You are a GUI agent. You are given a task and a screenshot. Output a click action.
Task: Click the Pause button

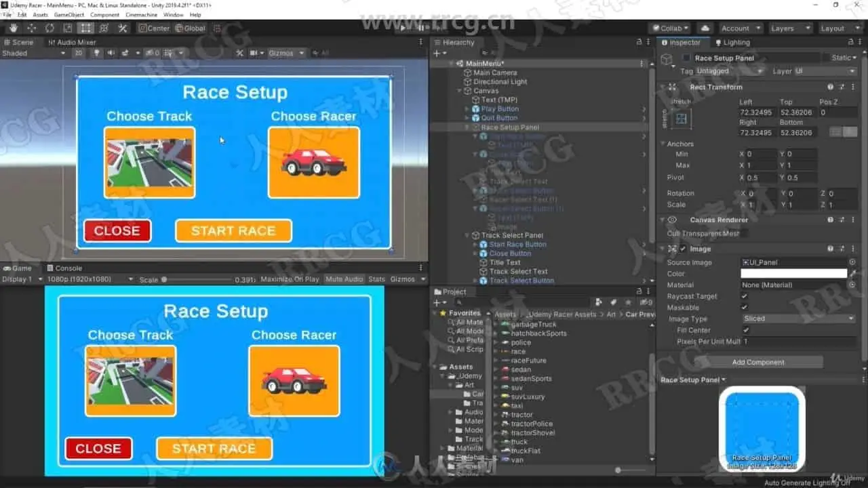point(421,28)
